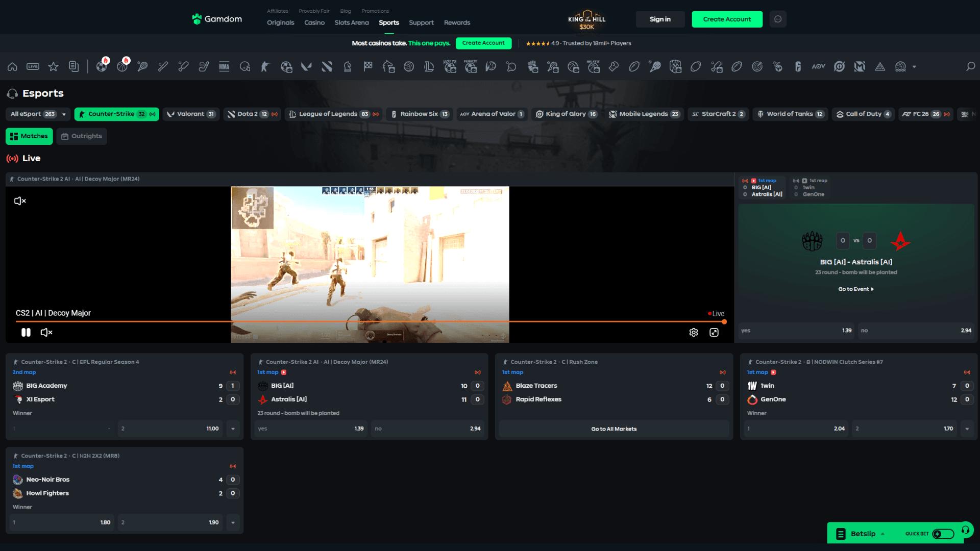This screenshot has height=551, width=980.
Task: Select the chess knight icon
Action: (348, 67)
